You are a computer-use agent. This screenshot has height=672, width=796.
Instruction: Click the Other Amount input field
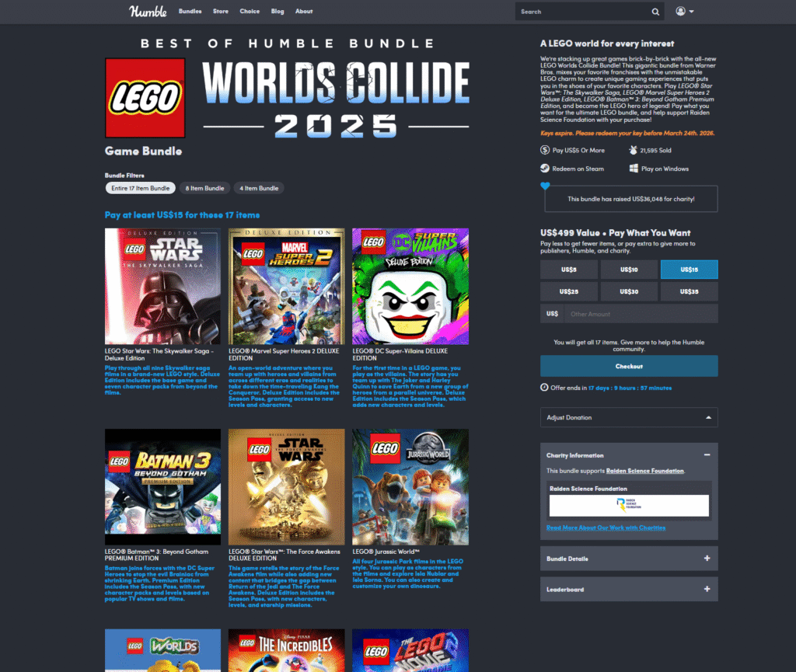coord(641,314)
